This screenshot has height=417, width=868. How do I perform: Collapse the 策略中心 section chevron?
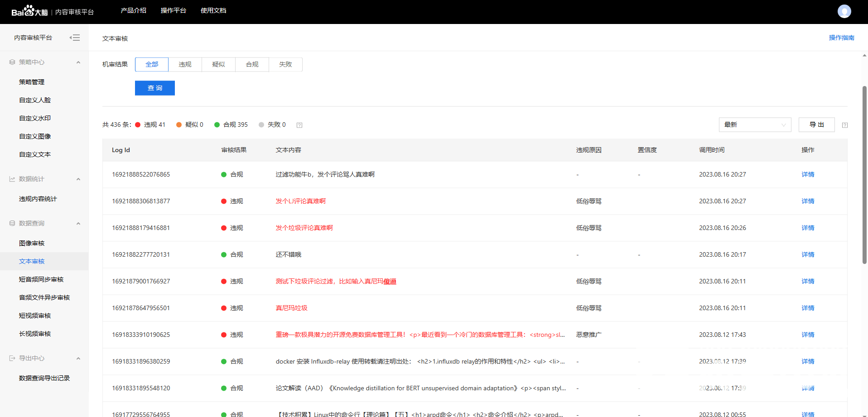(x=78, y=62)
